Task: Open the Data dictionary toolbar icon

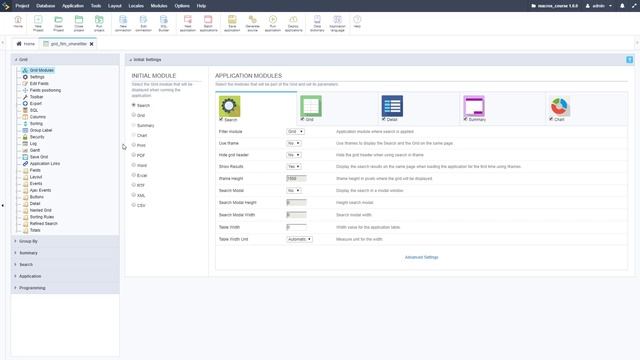Action: [317, 23]
